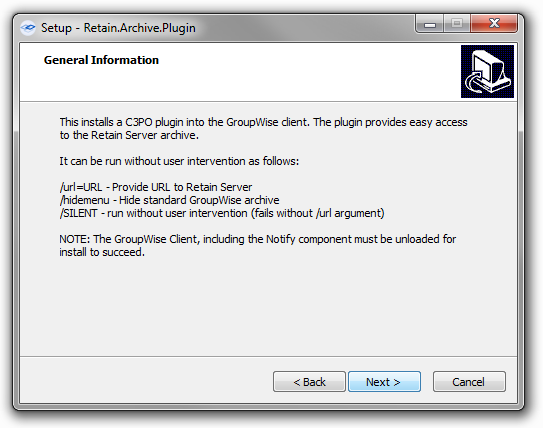Cancel the Retain.Archive.Plugin setup
The height and width of the screenshot is (428, 543).
click(x=469, y=382)
